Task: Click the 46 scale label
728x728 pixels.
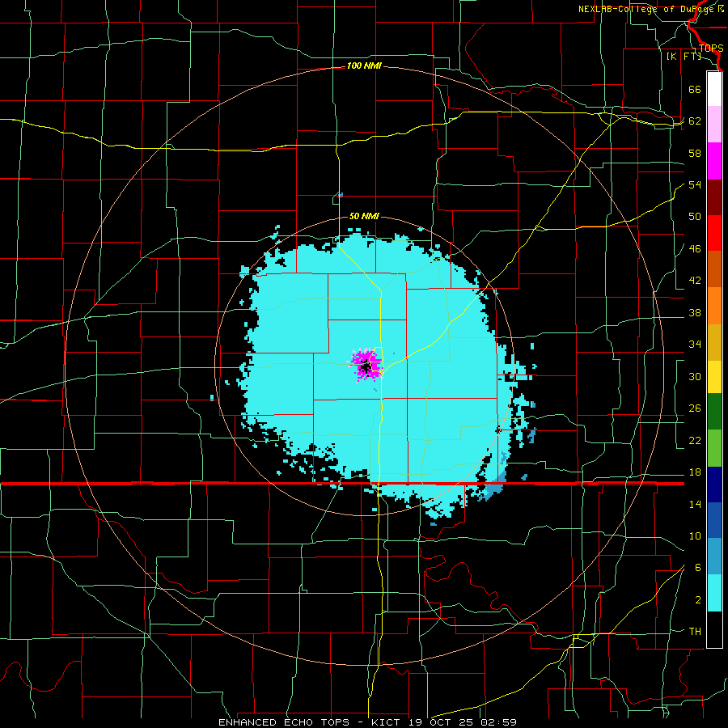Action: [x=695, y=249]
